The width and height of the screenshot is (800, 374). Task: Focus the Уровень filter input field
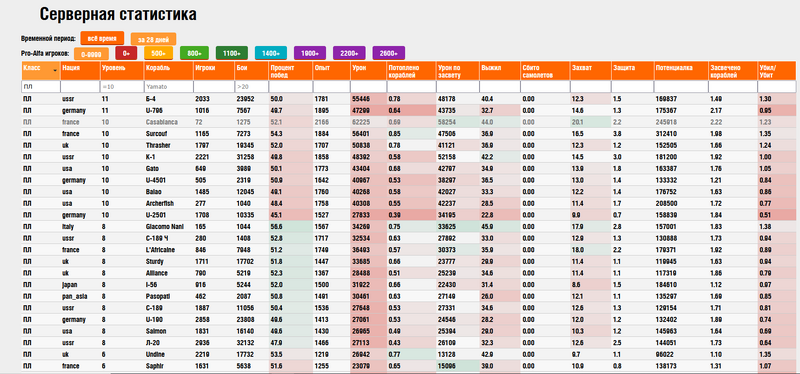121,86
